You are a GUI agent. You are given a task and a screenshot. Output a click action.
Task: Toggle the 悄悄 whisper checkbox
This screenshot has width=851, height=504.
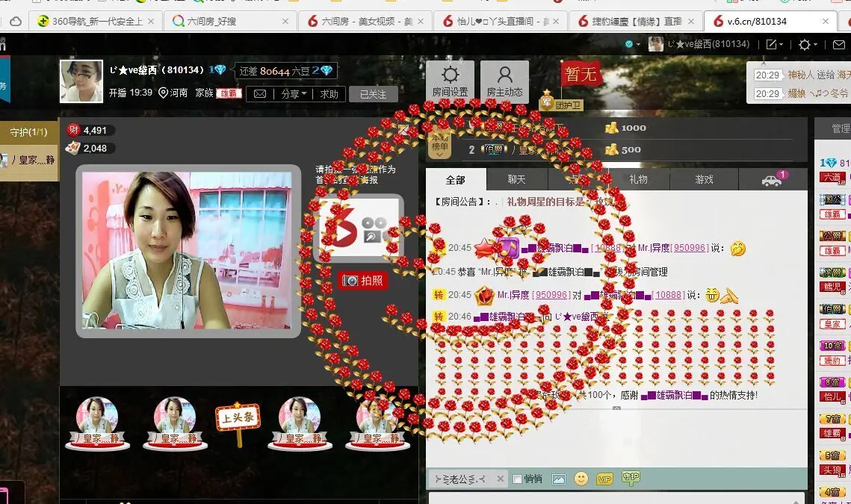click(517, 479)
